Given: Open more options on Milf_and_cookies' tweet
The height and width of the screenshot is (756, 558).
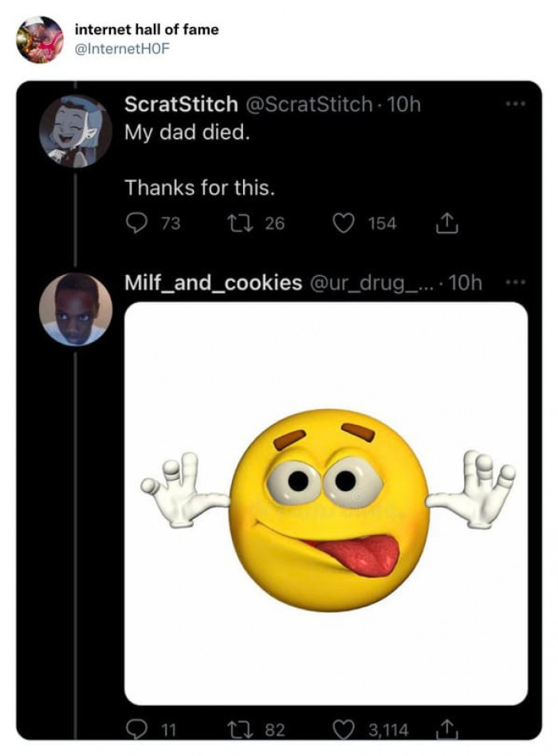Looking at the screenshot, I should (517, 283).
